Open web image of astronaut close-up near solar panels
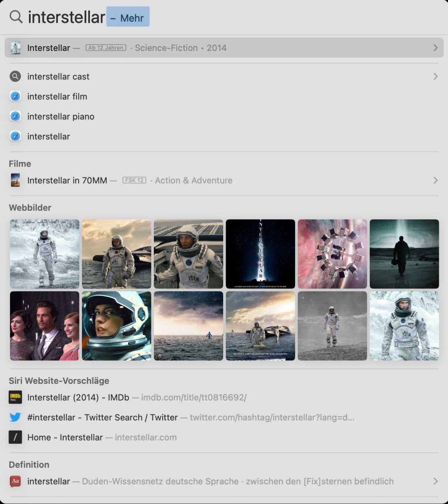 189,253
